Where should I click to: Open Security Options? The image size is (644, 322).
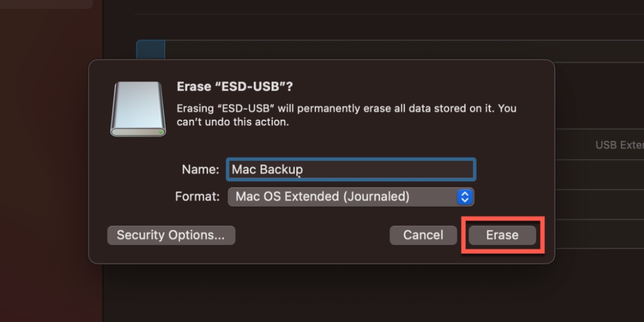[x=171, y=235]
